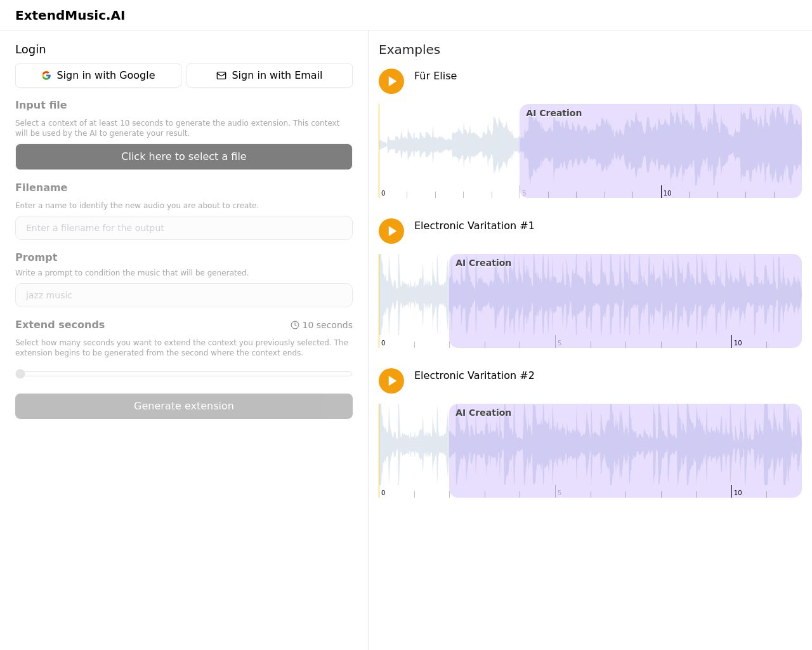
Task: Play the Für Elise example
Action: click(x=391, y=81)
